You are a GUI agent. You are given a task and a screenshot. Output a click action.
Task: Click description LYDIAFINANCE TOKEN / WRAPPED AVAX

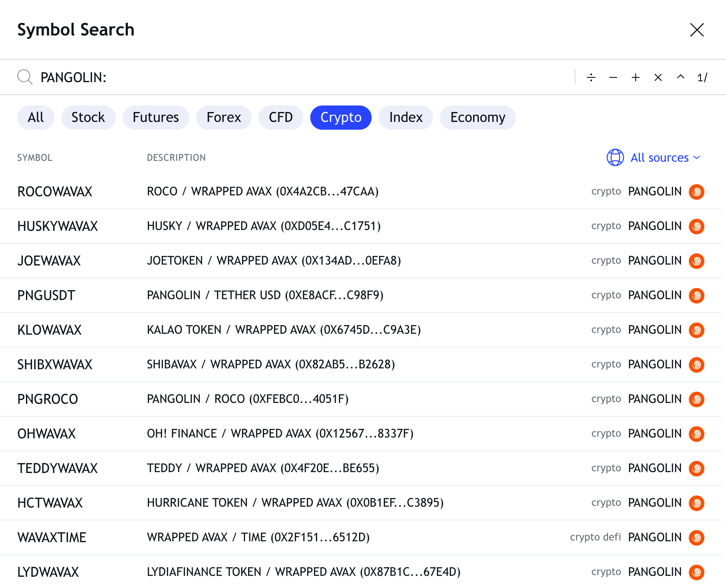pos(304,572)
